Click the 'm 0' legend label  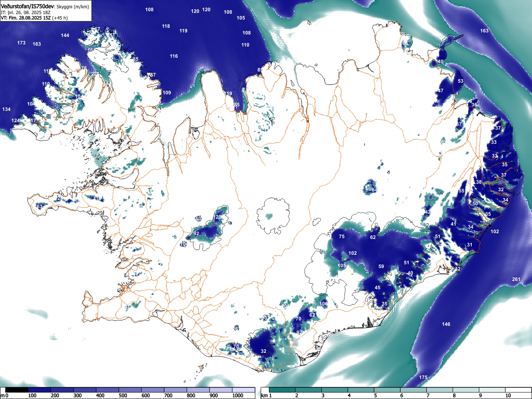[x=5, y=396]
